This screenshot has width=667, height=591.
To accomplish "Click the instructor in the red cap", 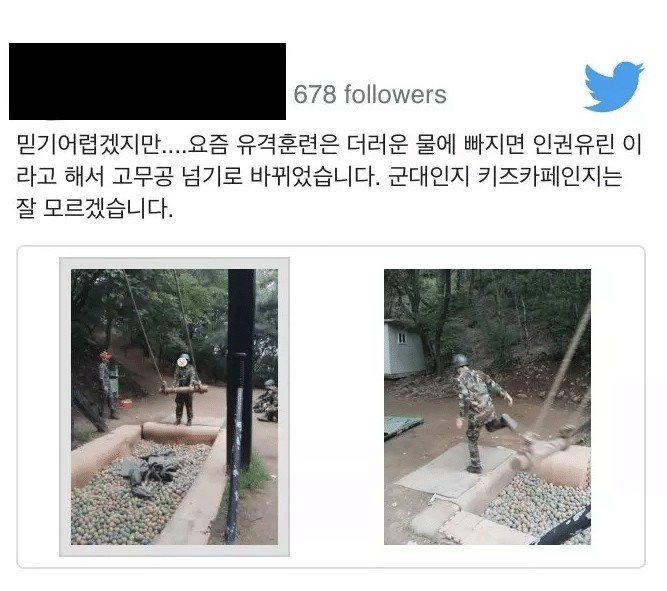I will click(x=106, y=385).
